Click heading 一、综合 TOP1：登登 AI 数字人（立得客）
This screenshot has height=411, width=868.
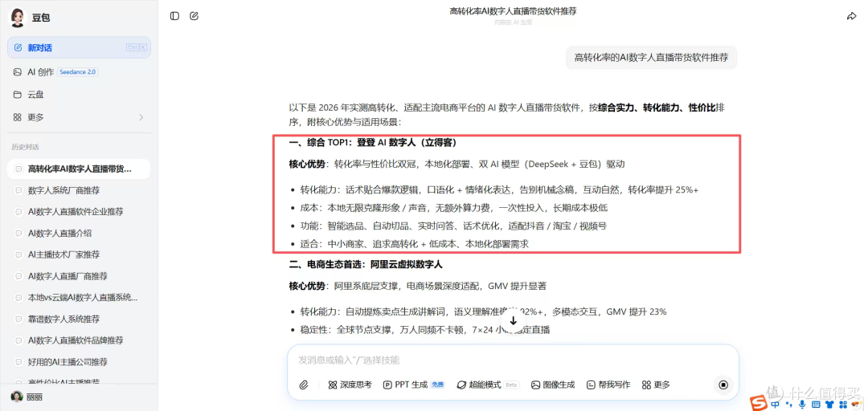(373, 143)
